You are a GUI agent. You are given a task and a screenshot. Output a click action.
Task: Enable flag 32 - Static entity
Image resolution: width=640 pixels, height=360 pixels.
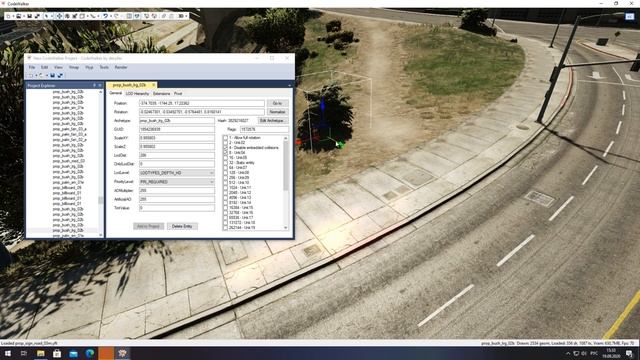click(x=225, y=162)
